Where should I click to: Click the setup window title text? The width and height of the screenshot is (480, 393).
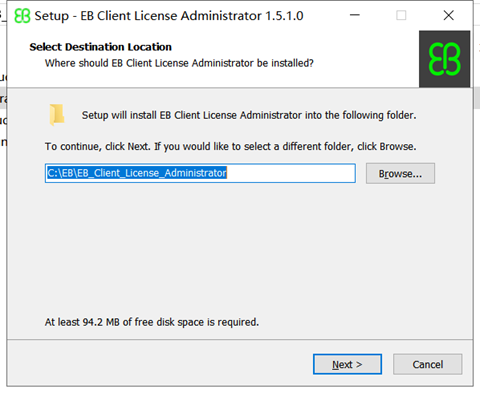point(169,16)
